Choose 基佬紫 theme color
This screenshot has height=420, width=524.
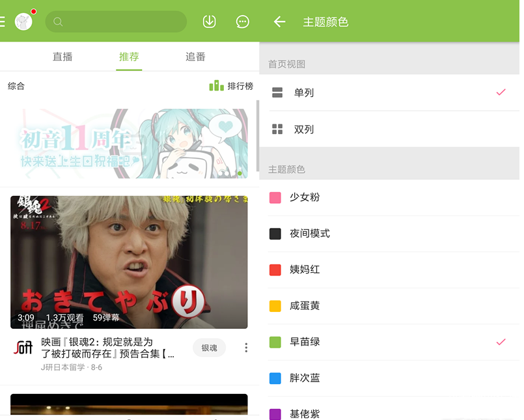click(x=389, y=410)
